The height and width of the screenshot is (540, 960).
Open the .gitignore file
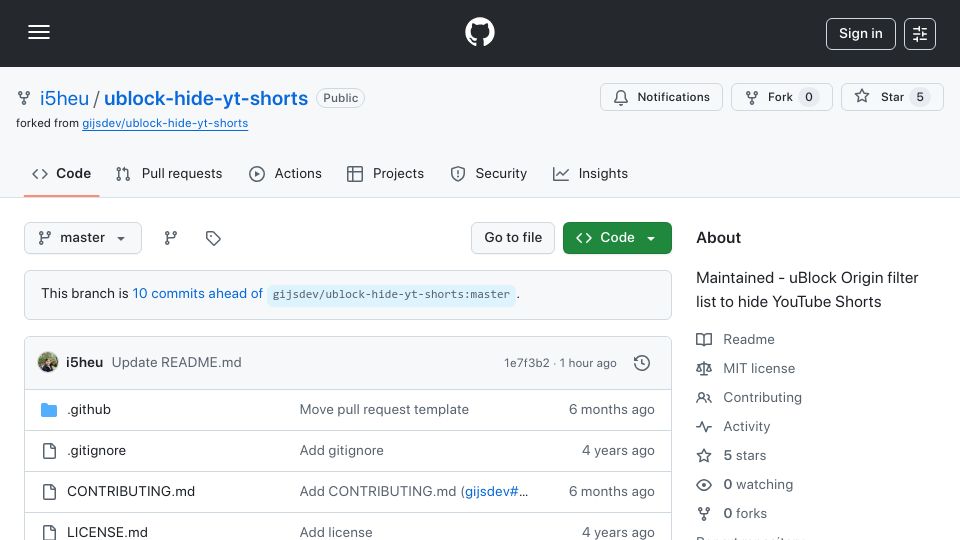coord(96,451)
